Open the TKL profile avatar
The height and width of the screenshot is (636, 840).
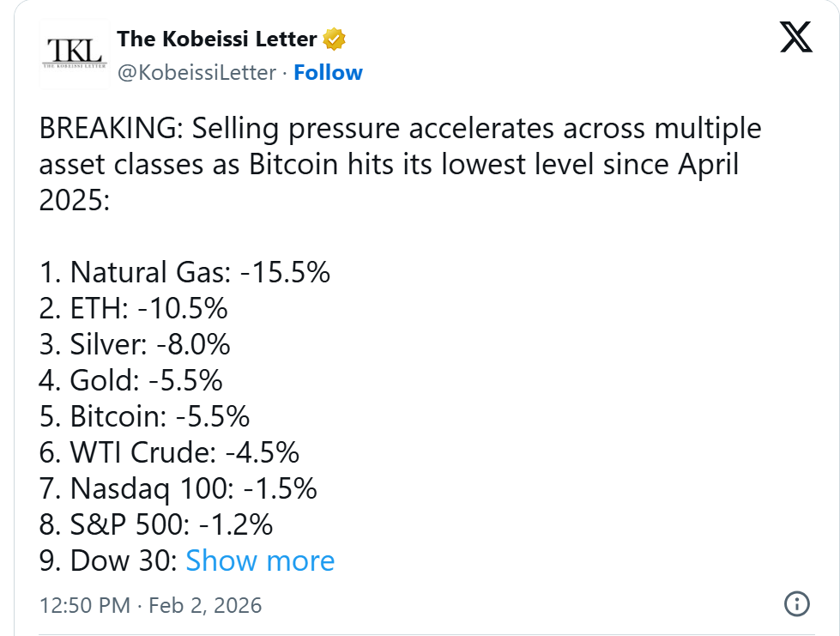tap(75, 54)
